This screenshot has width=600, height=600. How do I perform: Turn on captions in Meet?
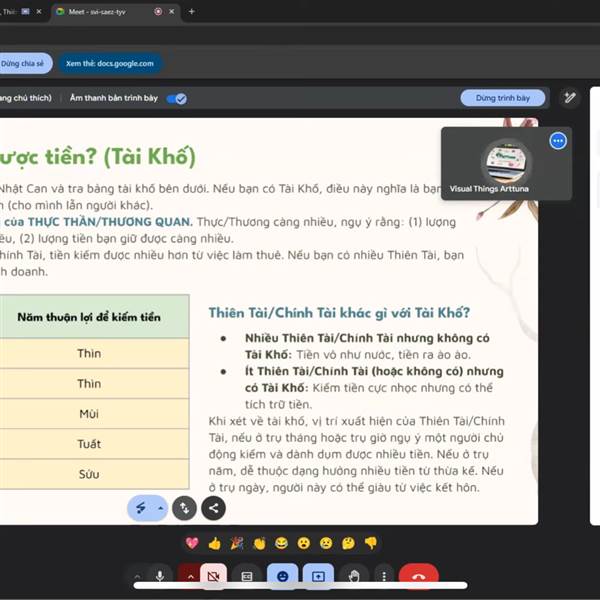point(247,576)
